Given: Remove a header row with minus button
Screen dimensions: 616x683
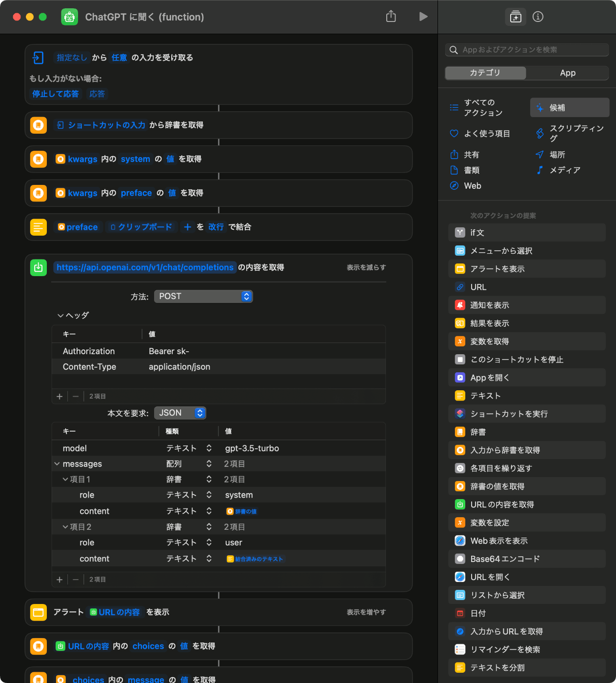Looking at the screenshot, I should click(x=76, y=397).
